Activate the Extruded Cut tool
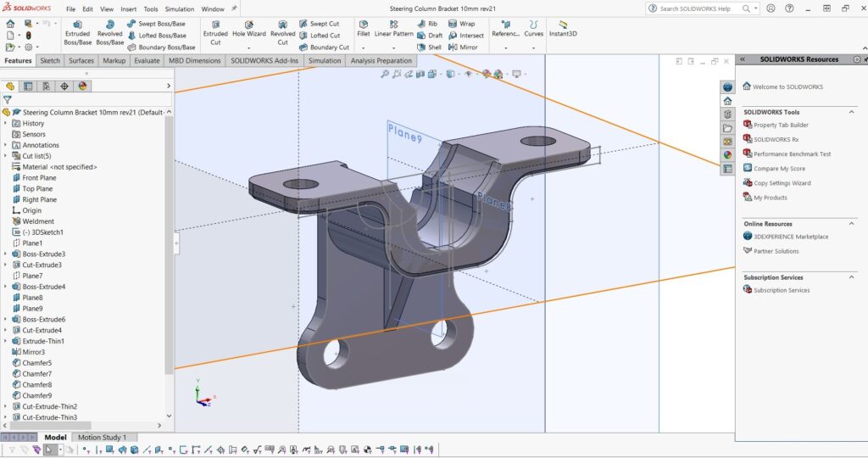 click(x=215, y=33)
